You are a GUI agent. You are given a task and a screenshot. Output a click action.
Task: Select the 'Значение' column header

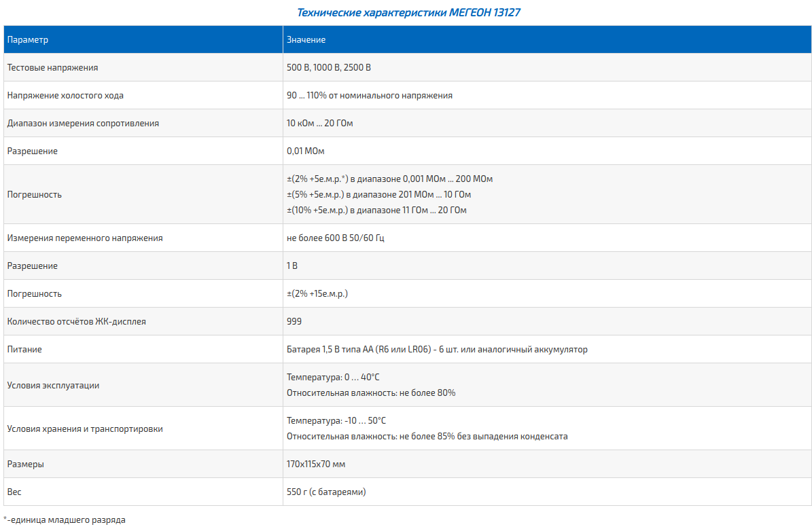pos(547,39)
